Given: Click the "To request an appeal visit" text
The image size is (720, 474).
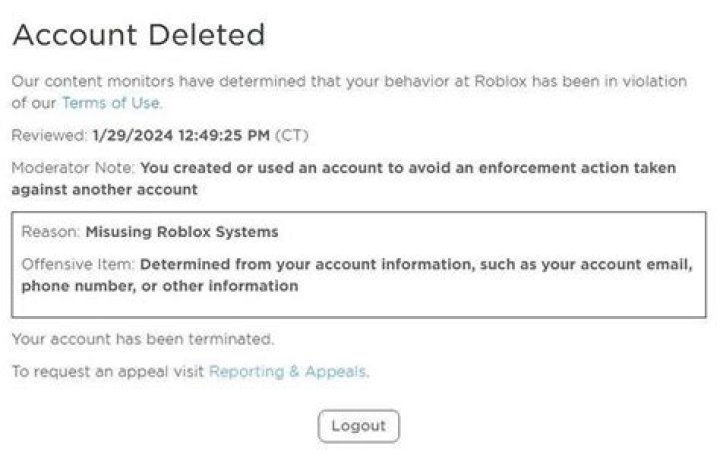Looking at the screenshot, I should 108,372.
